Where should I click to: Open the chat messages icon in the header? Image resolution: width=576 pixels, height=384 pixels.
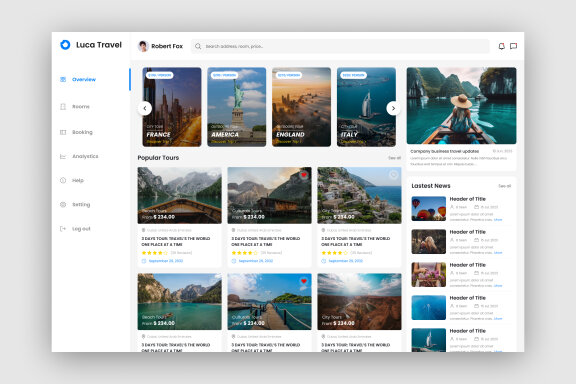pos(514,46)
